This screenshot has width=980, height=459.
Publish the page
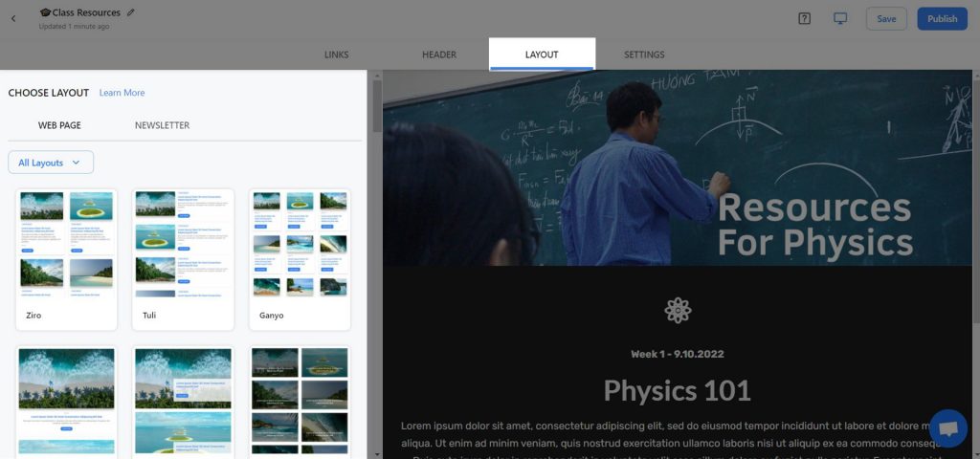[x=942, y=19]
